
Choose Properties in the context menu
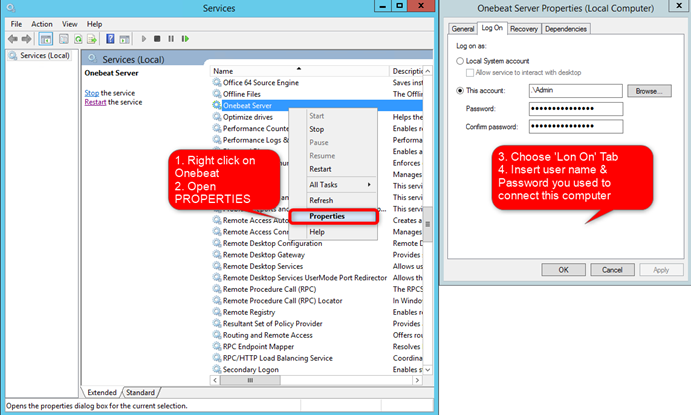(334, 216)
